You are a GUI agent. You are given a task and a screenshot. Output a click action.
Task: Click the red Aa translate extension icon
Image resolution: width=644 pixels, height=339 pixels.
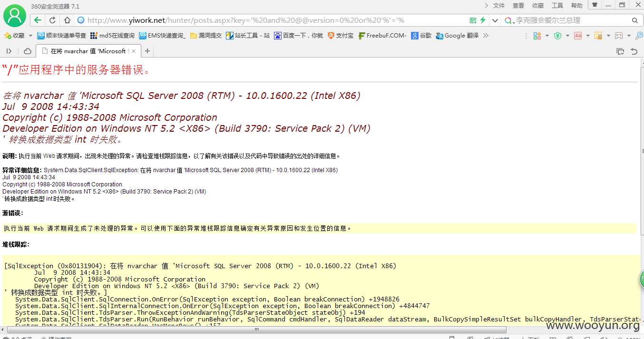coord(578,36)
